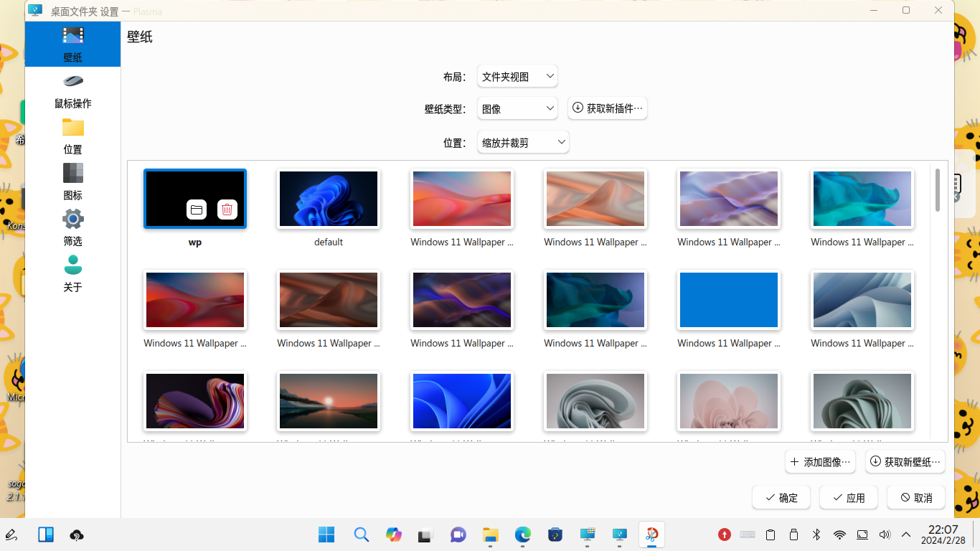The image size is (980, 551).
Task: Launch Microsoft Edge from taskbar
Action: [x=523, y=534]
